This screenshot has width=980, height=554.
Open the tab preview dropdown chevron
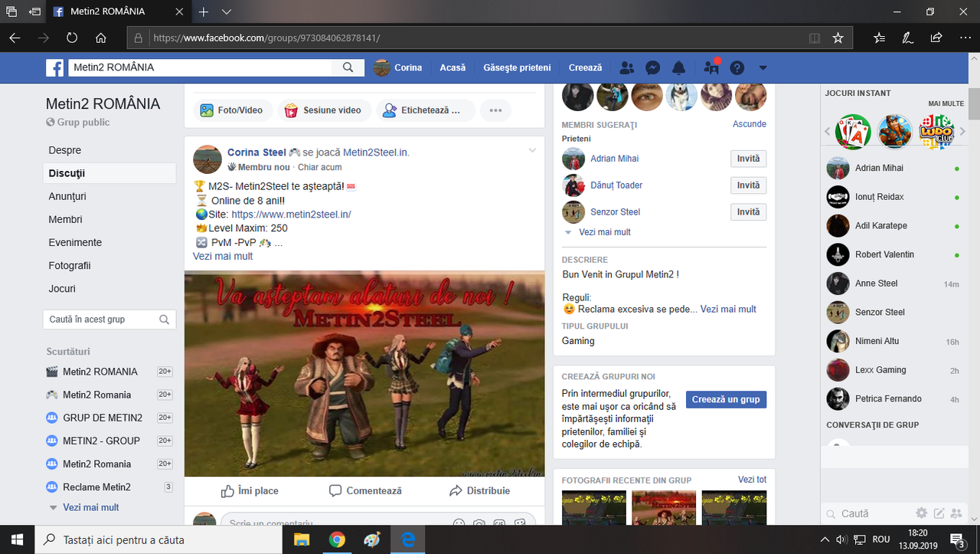(x=227, y=12)
